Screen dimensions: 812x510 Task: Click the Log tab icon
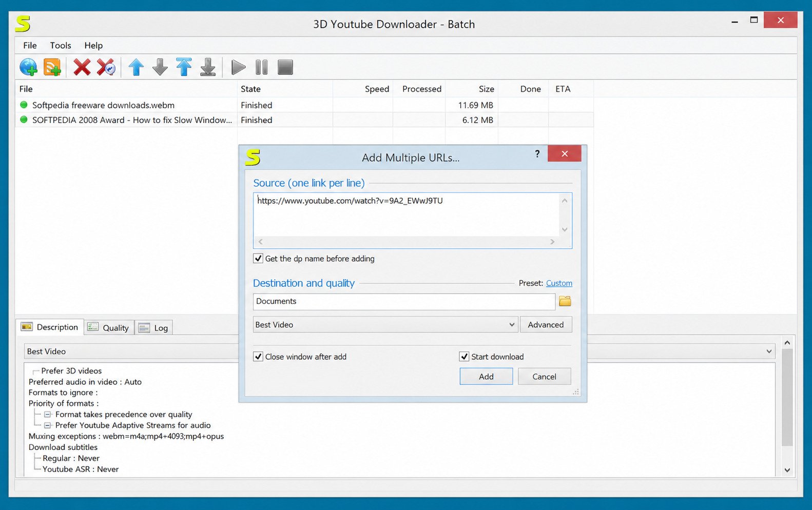click(x=144, y=328)
